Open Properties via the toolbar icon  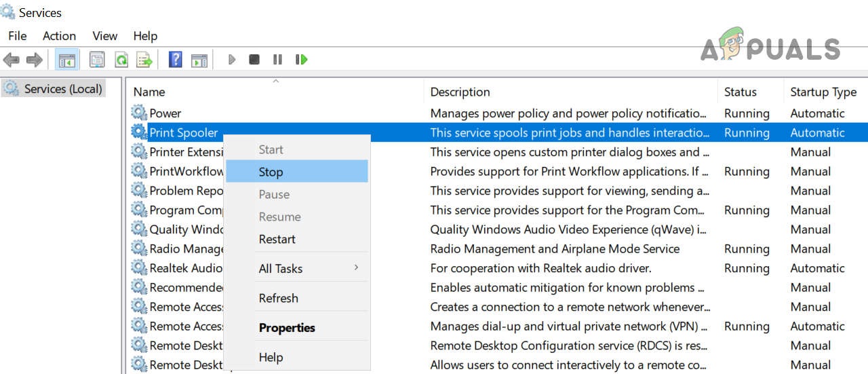point(97,60)
